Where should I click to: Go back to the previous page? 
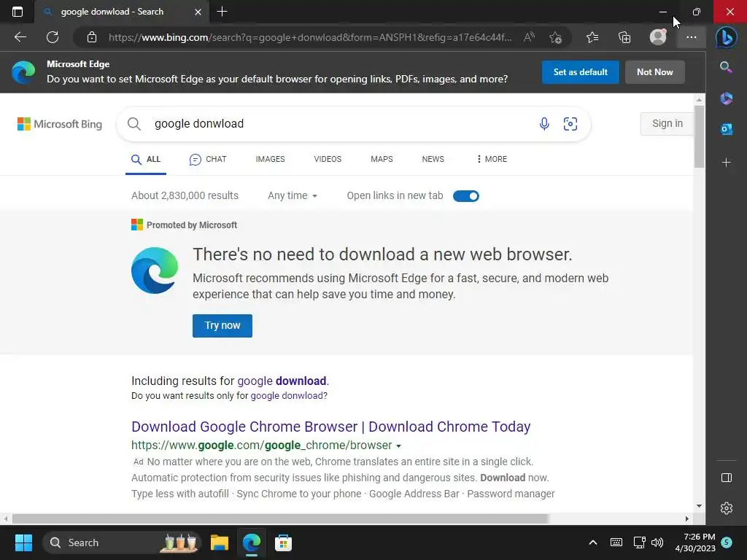(20, 37)
